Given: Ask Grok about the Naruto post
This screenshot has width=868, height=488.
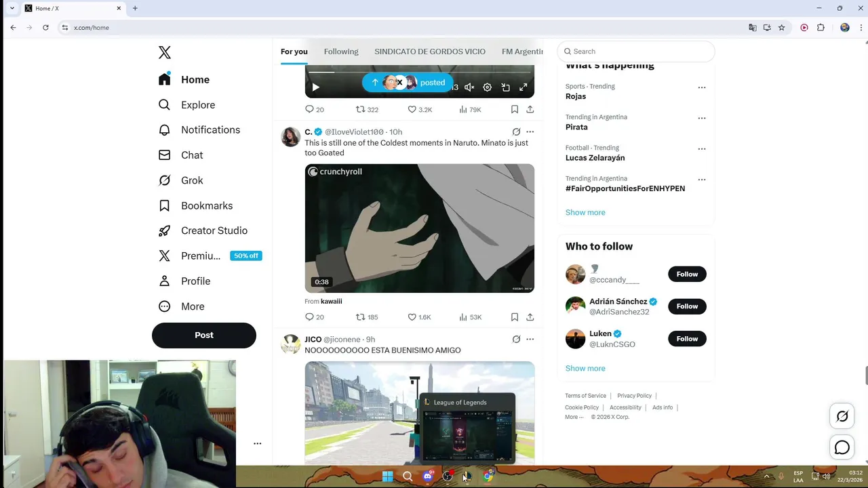Looking at the screenshot, I should [x=516, y=131].
